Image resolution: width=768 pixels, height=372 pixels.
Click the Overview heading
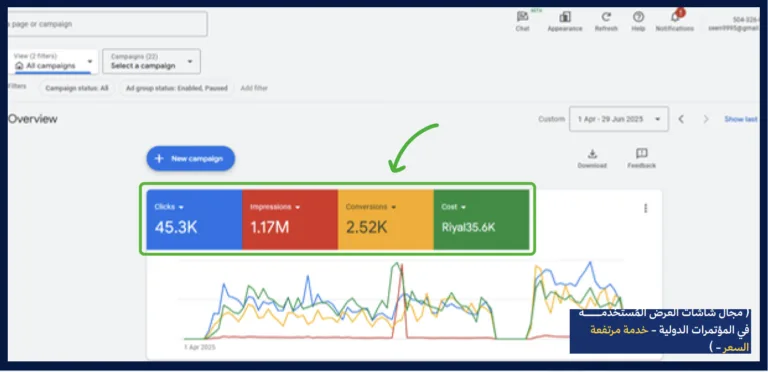(33, 119)
